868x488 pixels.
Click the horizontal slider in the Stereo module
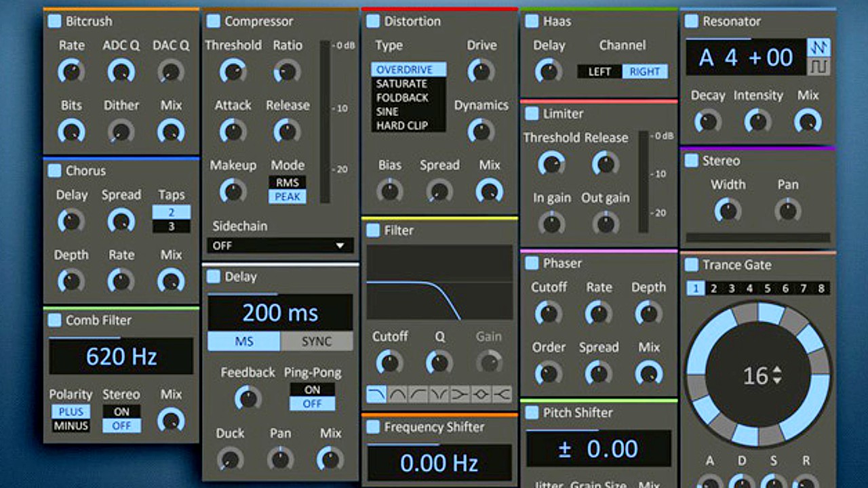click(x=757, y=237)
